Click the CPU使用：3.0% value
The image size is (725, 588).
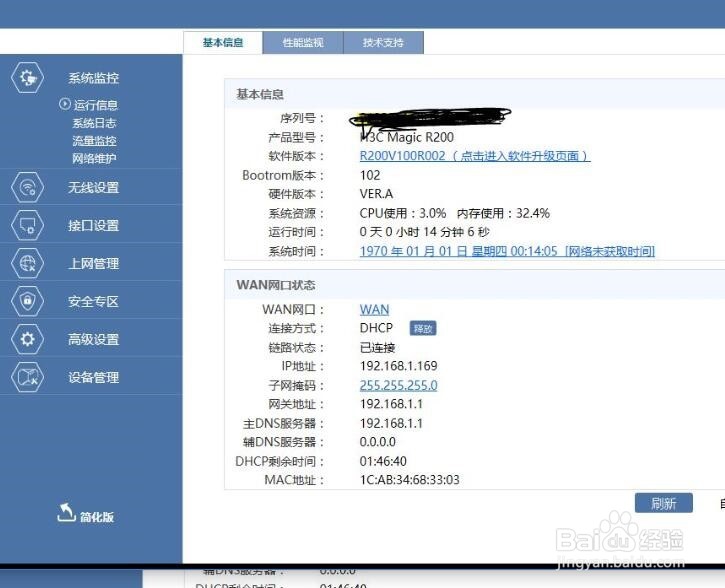(403, 213)
